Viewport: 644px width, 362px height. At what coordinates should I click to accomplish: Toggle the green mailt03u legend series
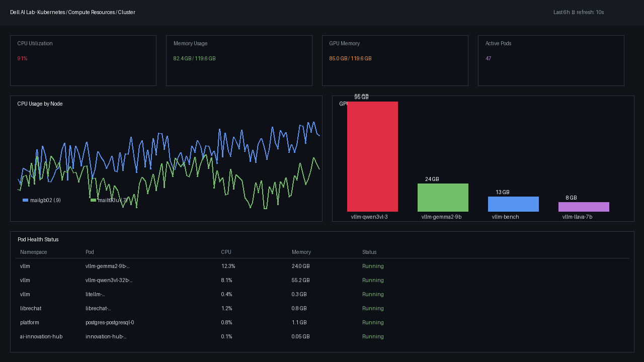[x=109, y=200]
